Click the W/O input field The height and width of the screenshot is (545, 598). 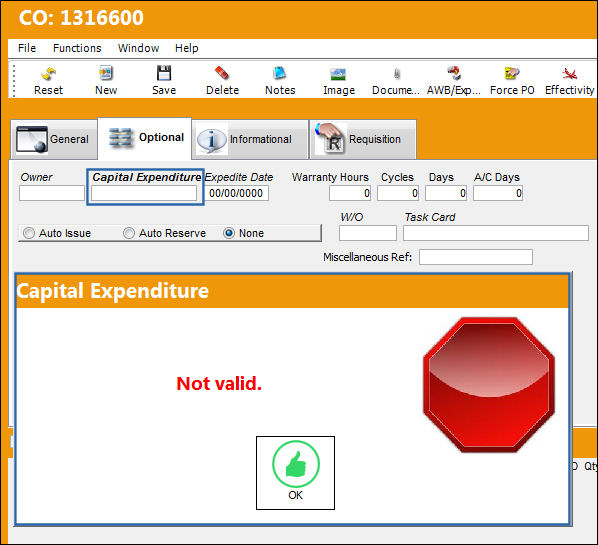coord(368,233)
